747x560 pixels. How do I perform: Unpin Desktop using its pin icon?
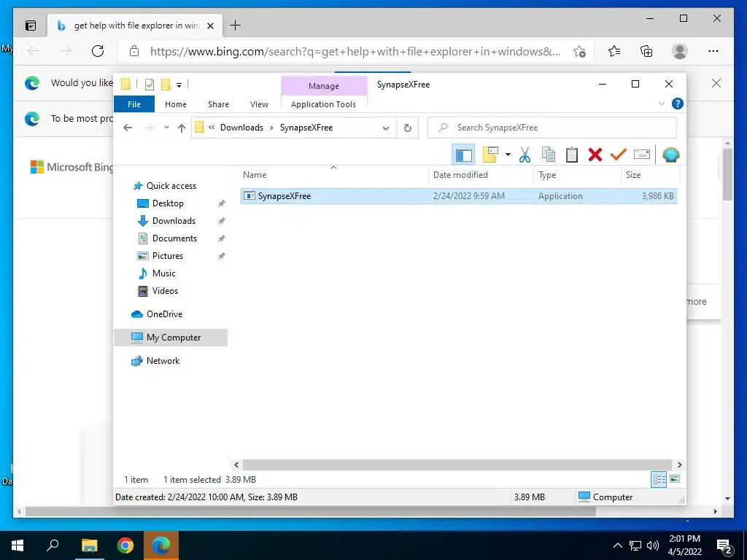click(222, 204)
